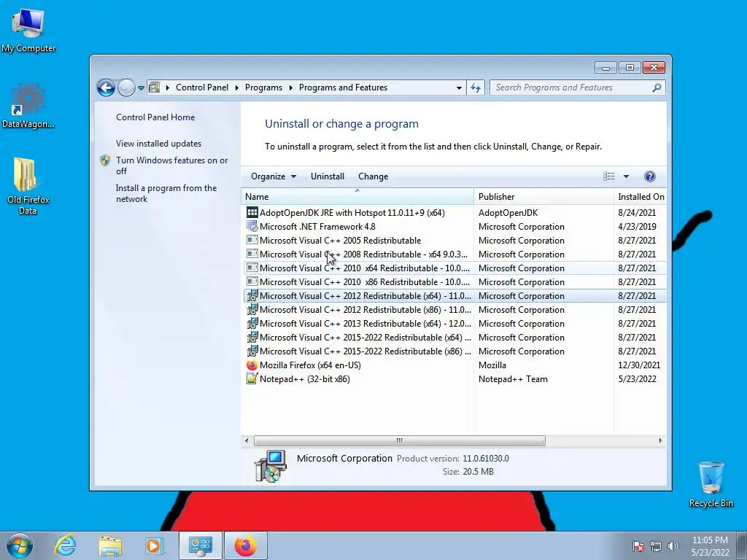Screen dimensions: 747x560
Task: Select the Notepad++ (32-bit x86) name
Action: coord(304,379)
